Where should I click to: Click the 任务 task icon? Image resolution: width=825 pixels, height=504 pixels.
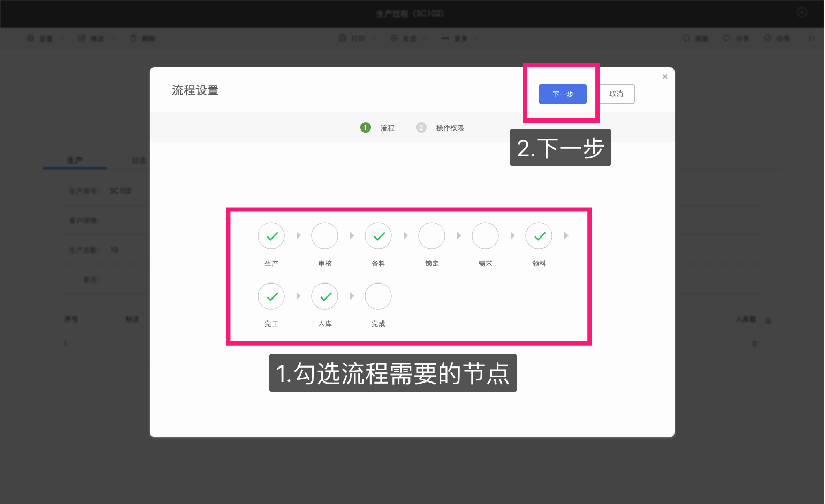767,38
